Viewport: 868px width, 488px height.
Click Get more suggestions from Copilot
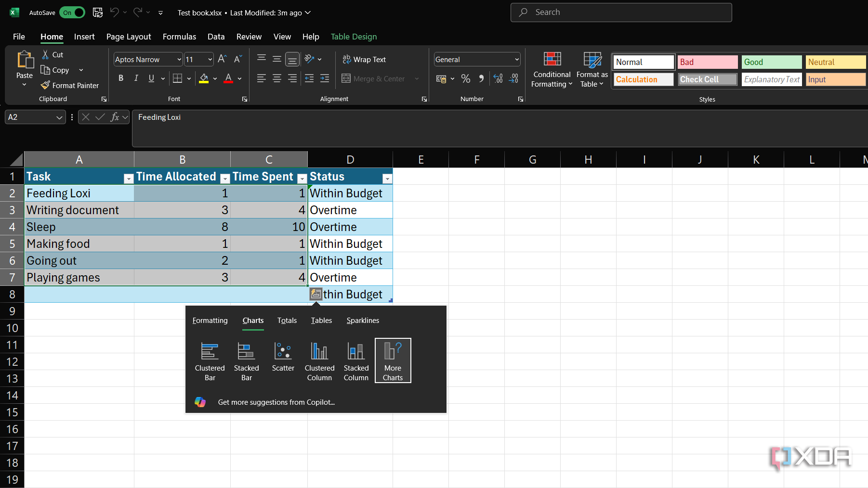coord(276,402)
